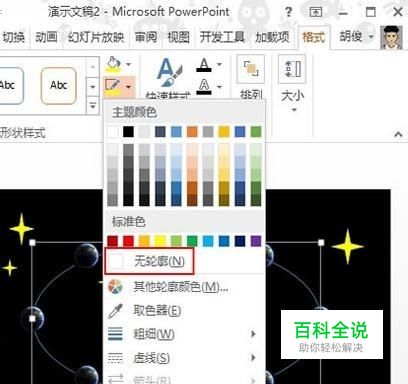Pick the black theme color swatch

coord(128,132)
